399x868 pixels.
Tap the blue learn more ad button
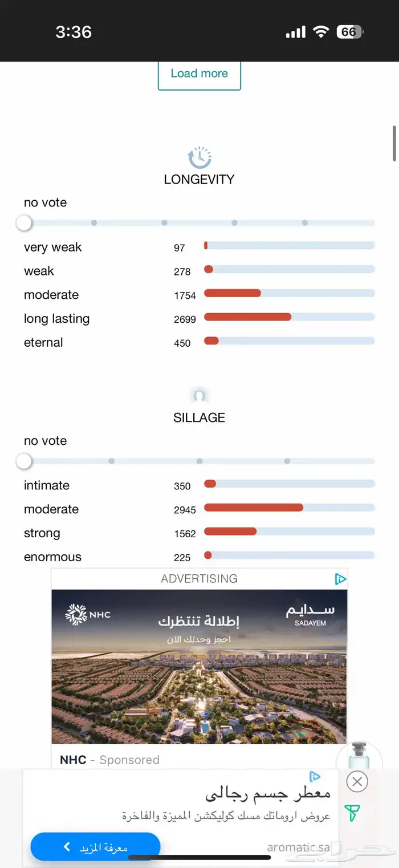[x=95, y=847]
